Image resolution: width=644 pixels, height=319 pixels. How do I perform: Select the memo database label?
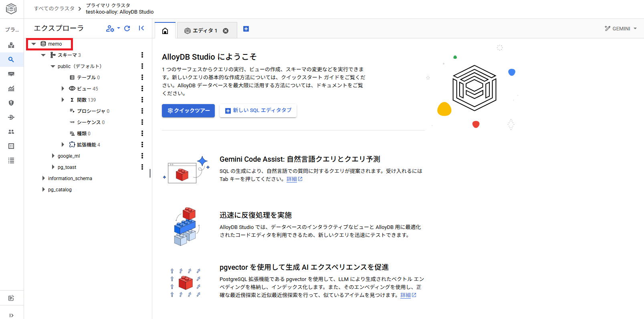55,44
